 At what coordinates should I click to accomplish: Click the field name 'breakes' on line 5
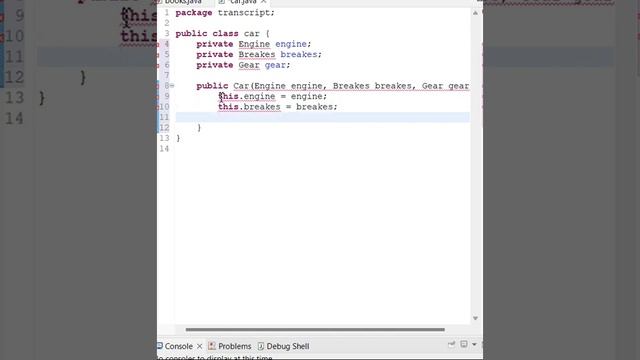pos(299,55)
